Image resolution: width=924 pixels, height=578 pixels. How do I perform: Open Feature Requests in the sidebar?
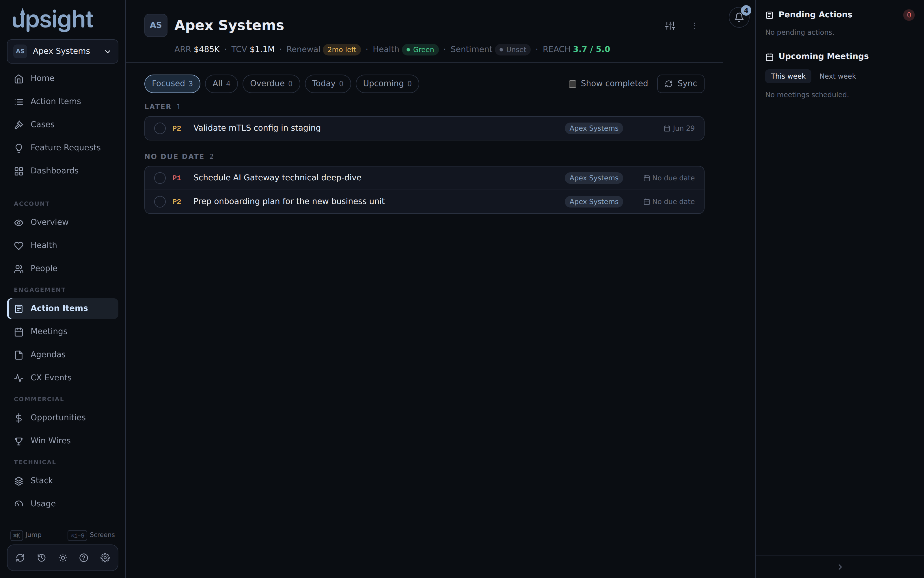(63, 148)
